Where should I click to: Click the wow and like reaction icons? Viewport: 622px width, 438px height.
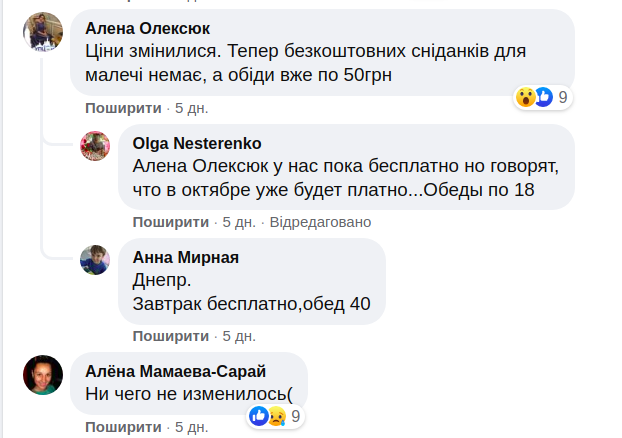(x=534, y=97)
